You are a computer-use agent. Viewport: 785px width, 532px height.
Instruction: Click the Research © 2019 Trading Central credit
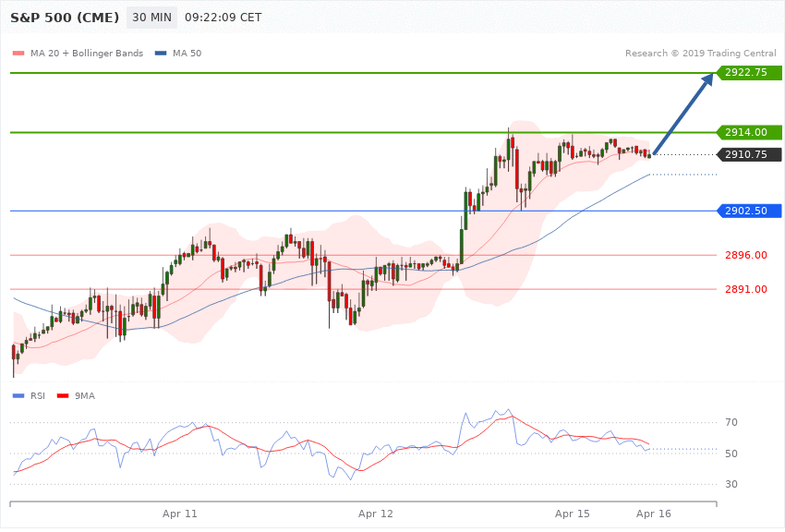pos(700,53)
